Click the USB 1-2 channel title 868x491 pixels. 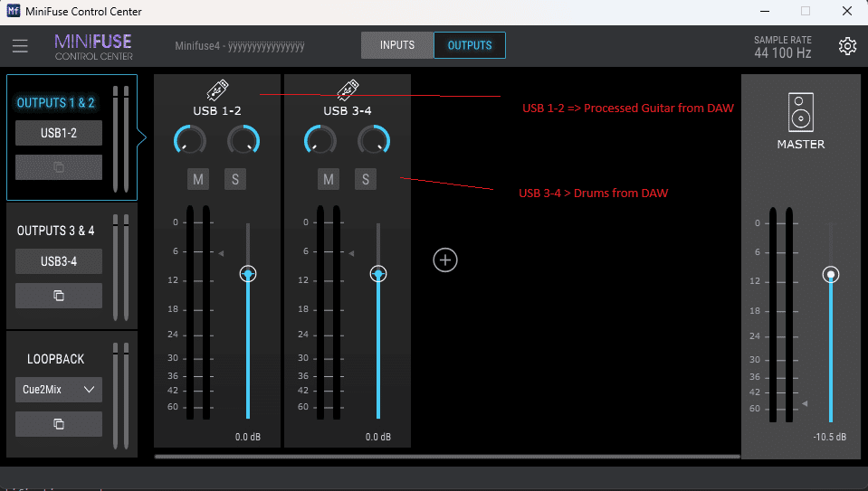[217, 110]
